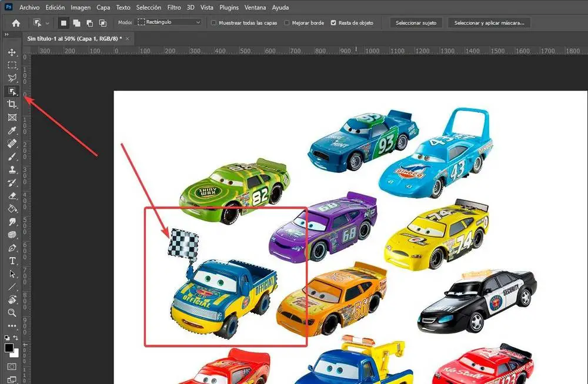Select the Sponge tool
Viewport: 588px width, 384px height.
[x=12, y=235]
